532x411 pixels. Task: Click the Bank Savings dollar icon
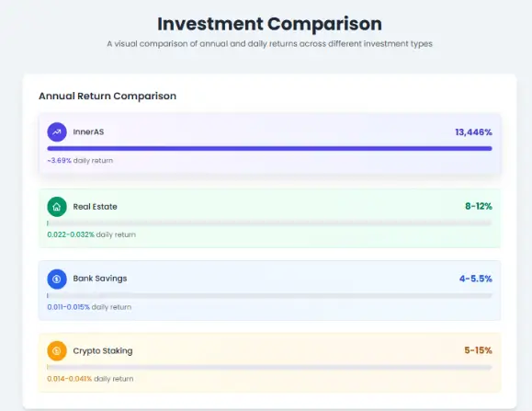click(57, 279)
